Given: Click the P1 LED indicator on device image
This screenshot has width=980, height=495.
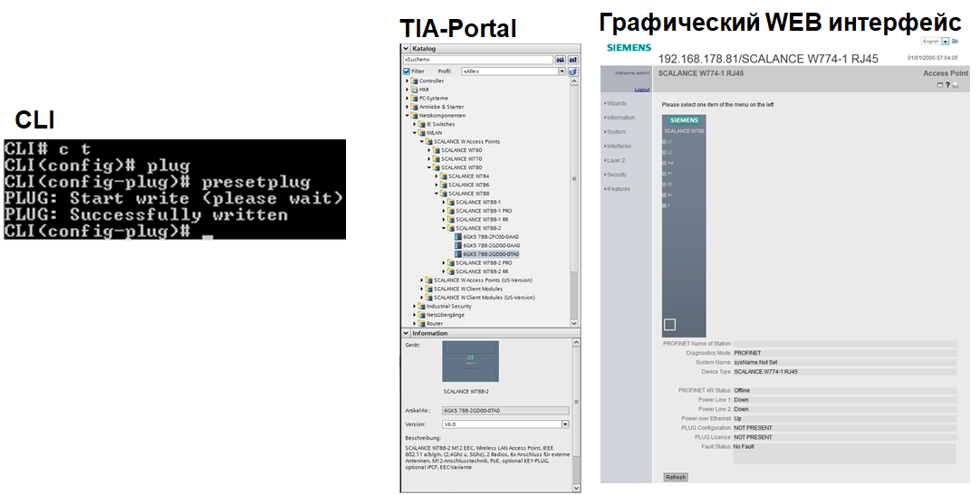Looking at the screenshot, I should [x=665, y=174].
